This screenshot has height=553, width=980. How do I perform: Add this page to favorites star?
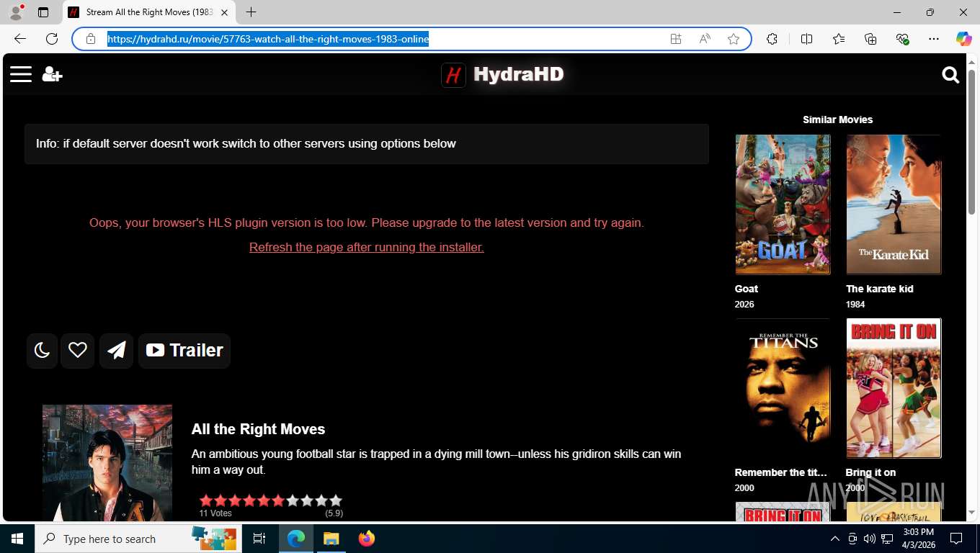(734, 39)
